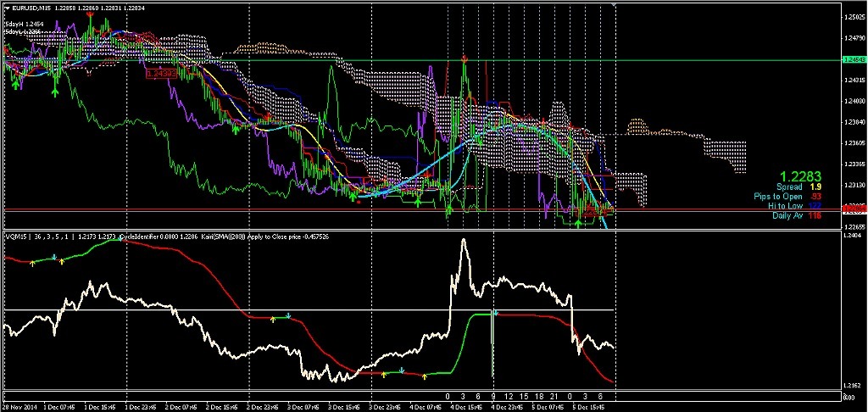Click the Daily Av 116 readout
868x412 pixels.
click(x=797, y=214)
